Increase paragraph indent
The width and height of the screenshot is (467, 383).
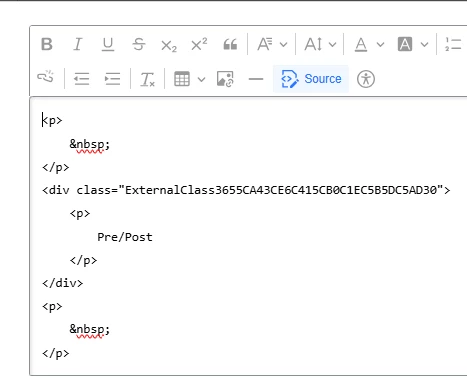112,79
